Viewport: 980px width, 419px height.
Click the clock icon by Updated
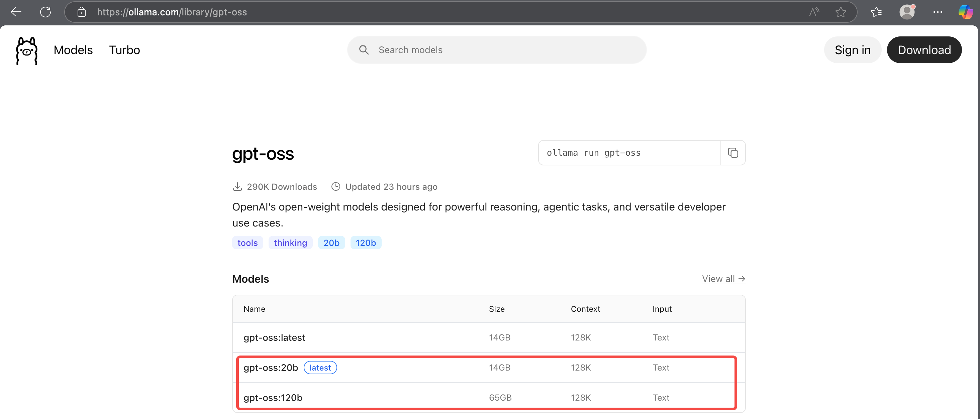pyautogui.click(x=335, y=187)
